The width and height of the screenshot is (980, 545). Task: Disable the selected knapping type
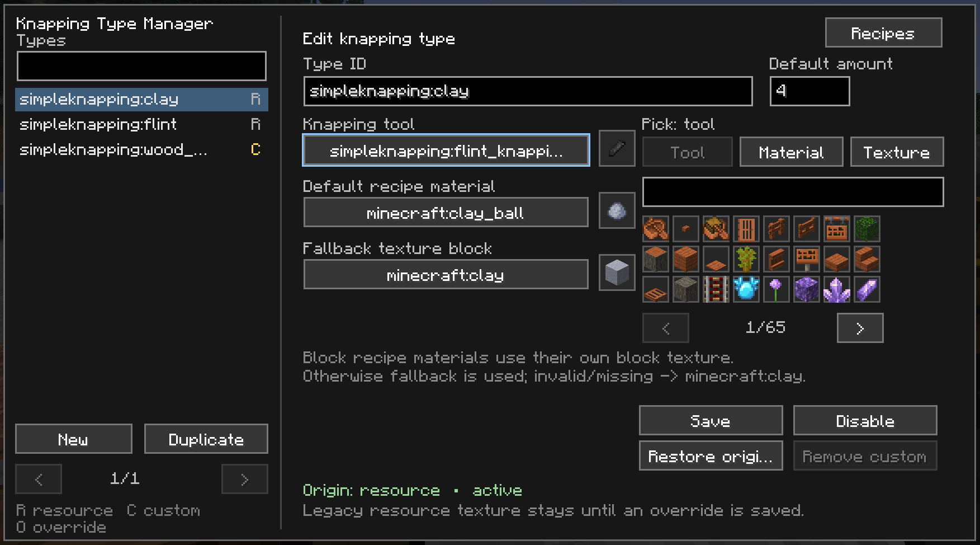tap(865, 420)
